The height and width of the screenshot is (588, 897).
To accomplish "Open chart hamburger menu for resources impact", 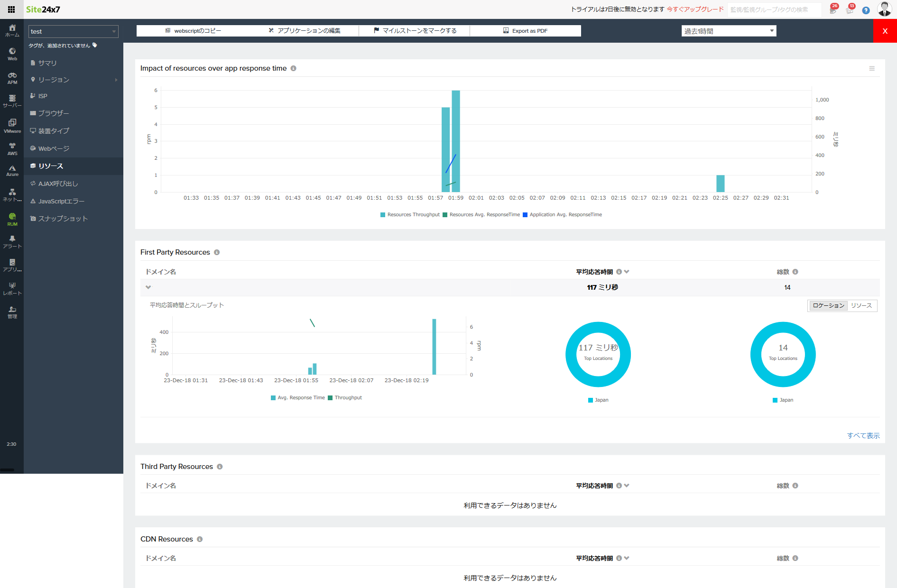I will [x=872, y=69].
